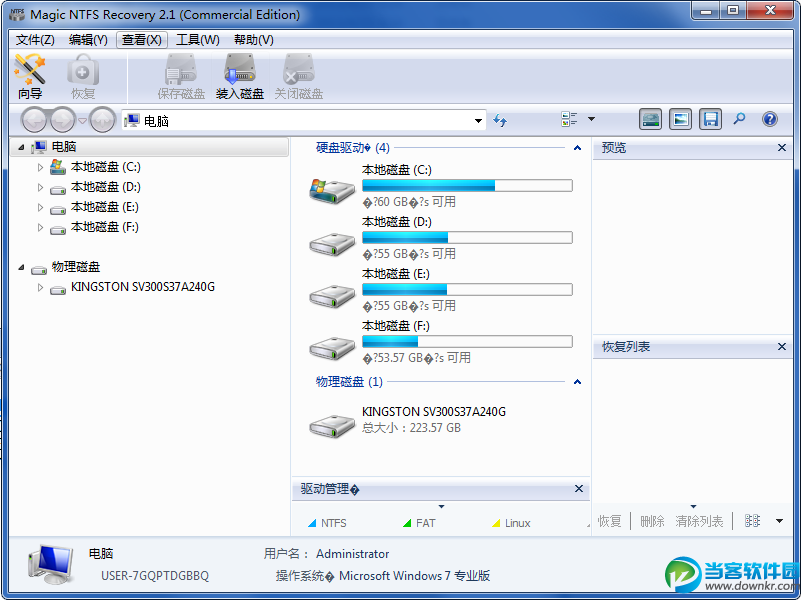Expand 本地磁盘 (D:) in the tree
801x600 pixels.
(40, 187)
